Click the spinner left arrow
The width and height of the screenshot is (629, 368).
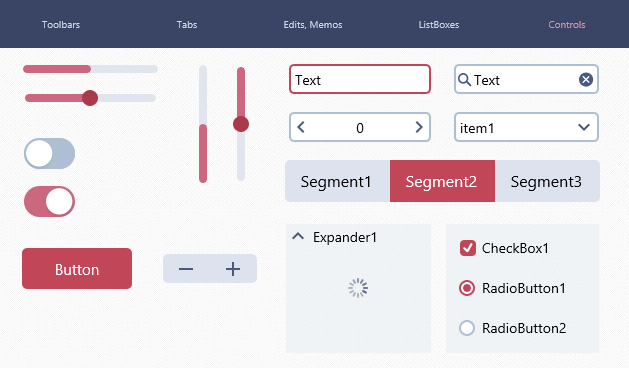[301, 127]
